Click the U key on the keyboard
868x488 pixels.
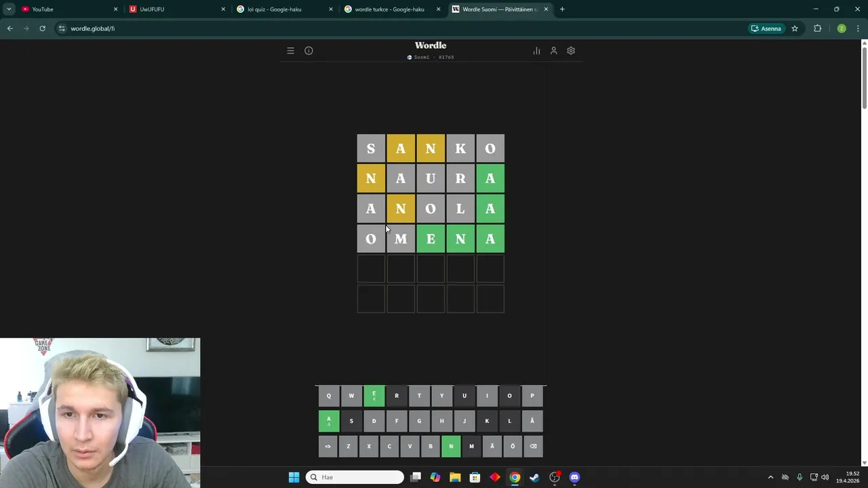(x=465, y=396)
